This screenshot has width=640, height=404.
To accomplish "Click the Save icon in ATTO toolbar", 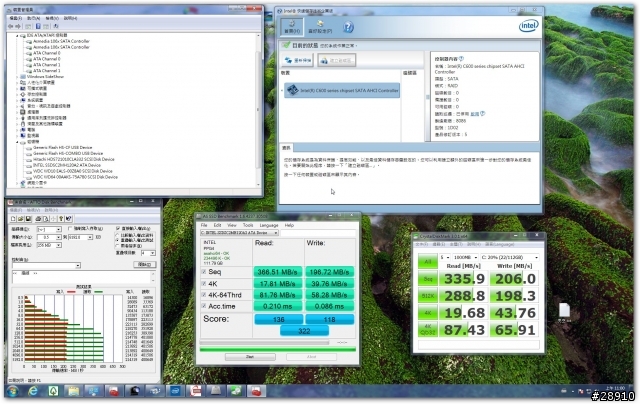I will pyautogui.click(x=28, y=219).
